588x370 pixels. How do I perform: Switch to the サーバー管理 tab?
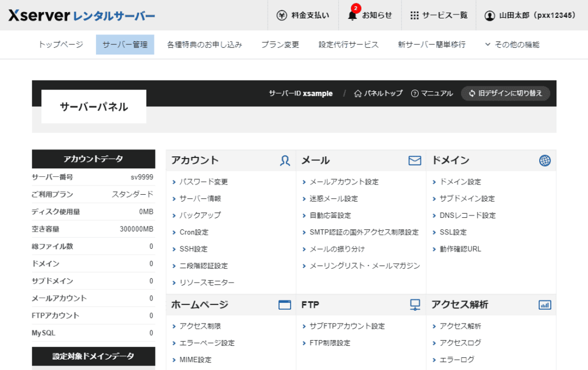(x=125, y=44)
